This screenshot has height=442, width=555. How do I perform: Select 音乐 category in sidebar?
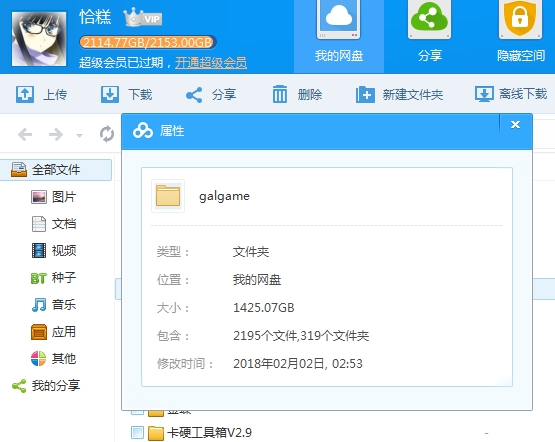53,304
